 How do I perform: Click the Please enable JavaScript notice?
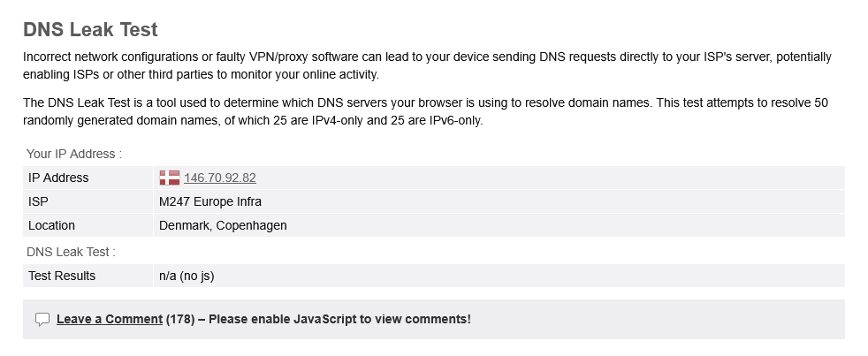(x=340, y=320)
